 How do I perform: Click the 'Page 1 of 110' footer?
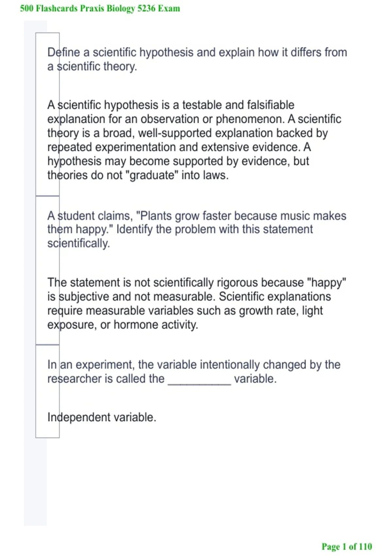(x=347, y=547)
